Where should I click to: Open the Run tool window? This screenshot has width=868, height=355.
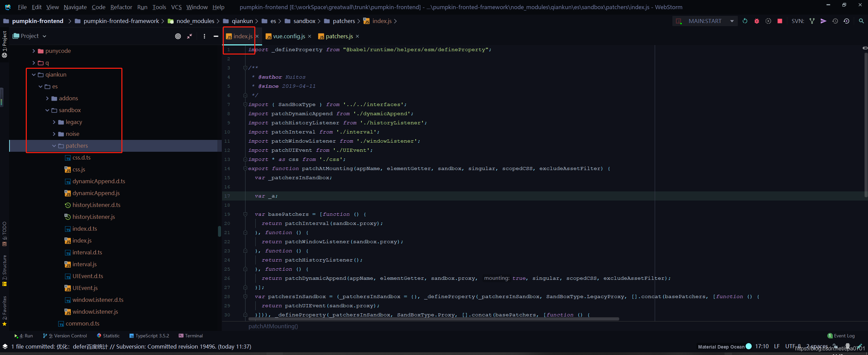click(24, 336)
